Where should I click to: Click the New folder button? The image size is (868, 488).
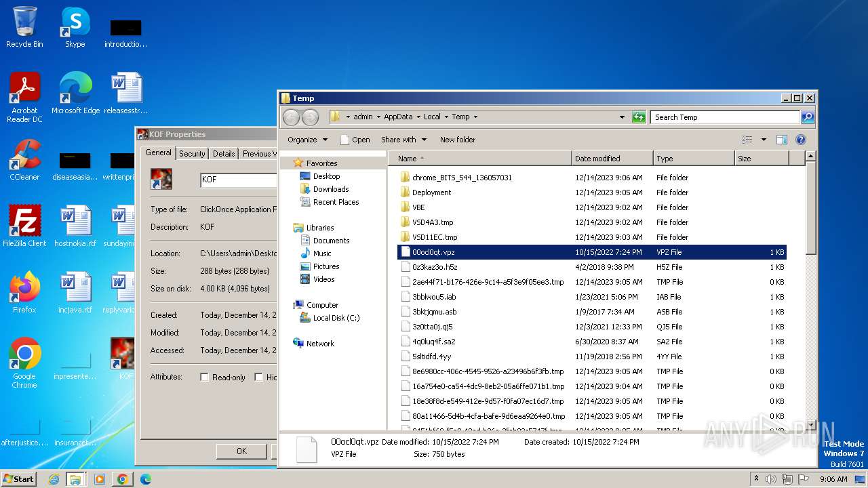[458, 140]
